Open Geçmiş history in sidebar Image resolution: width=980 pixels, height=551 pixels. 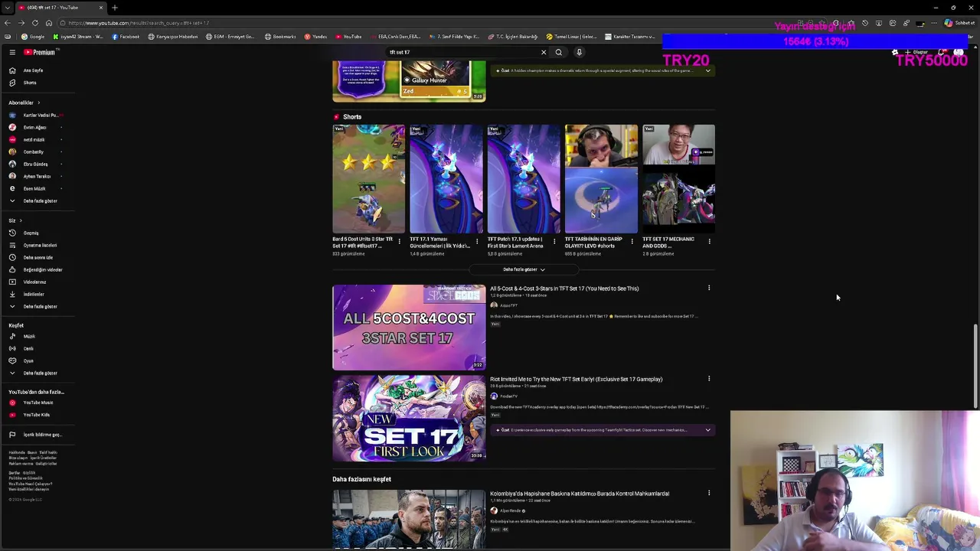click(x=31, y=233)
